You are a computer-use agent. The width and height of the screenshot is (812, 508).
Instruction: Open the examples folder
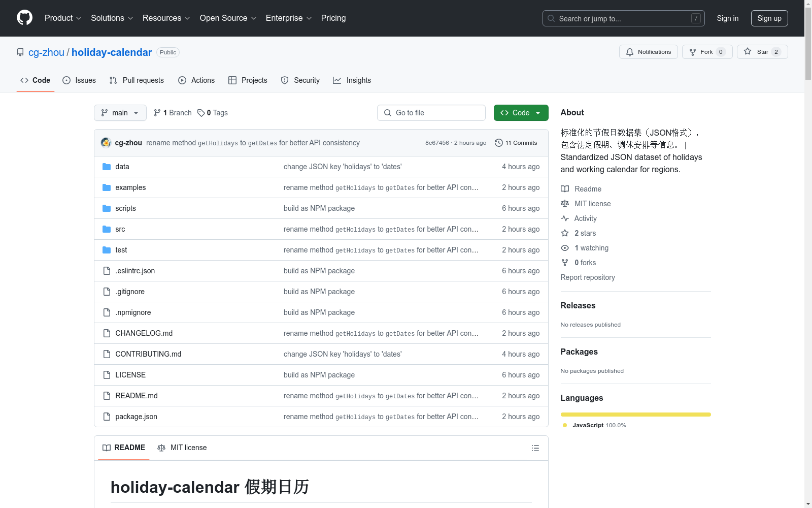130,187
